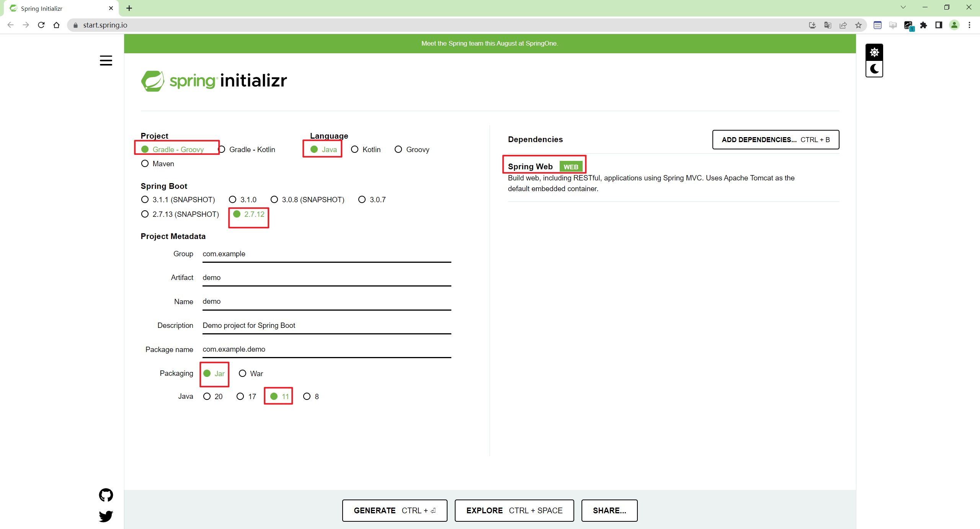The height and width of the screenshot is (529, 980).
Task: Select Spring Boot 2.7.12
Action: click(249, 214)
